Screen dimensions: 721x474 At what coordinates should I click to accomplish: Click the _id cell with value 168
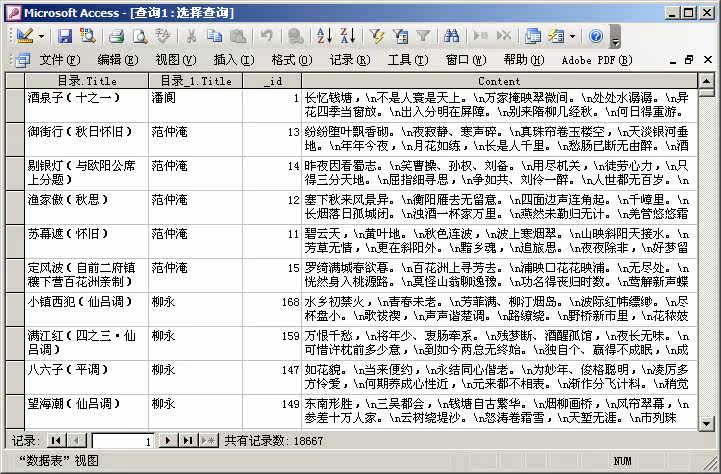click(x=272, y=309)
